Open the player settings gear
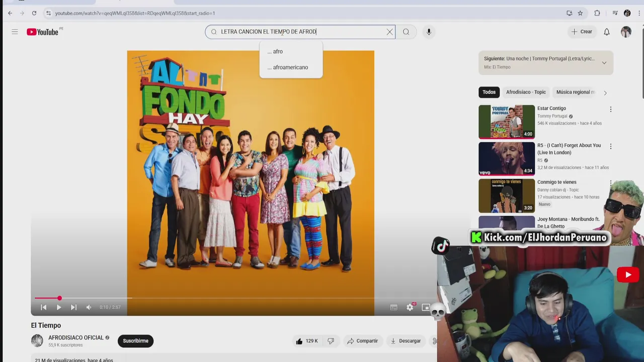The height and width of the screenshot is (362, 644). pyautogui.click(x=410, y=307)
